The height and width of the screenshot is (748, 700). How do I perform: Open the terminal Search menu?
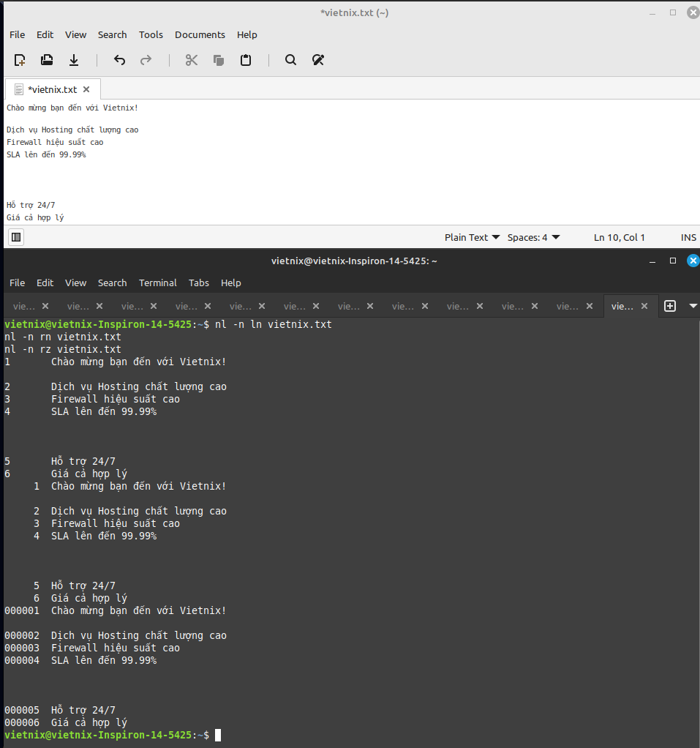113,283
